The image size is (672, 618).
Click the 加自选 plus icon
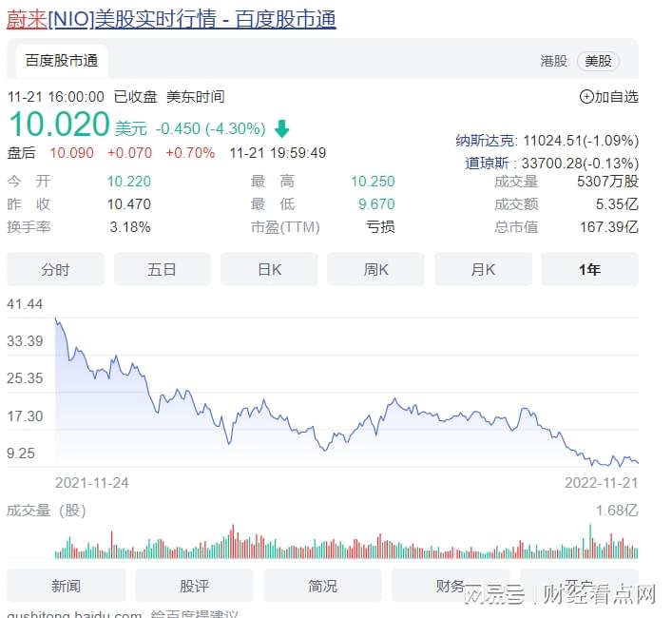click(586, 97)
